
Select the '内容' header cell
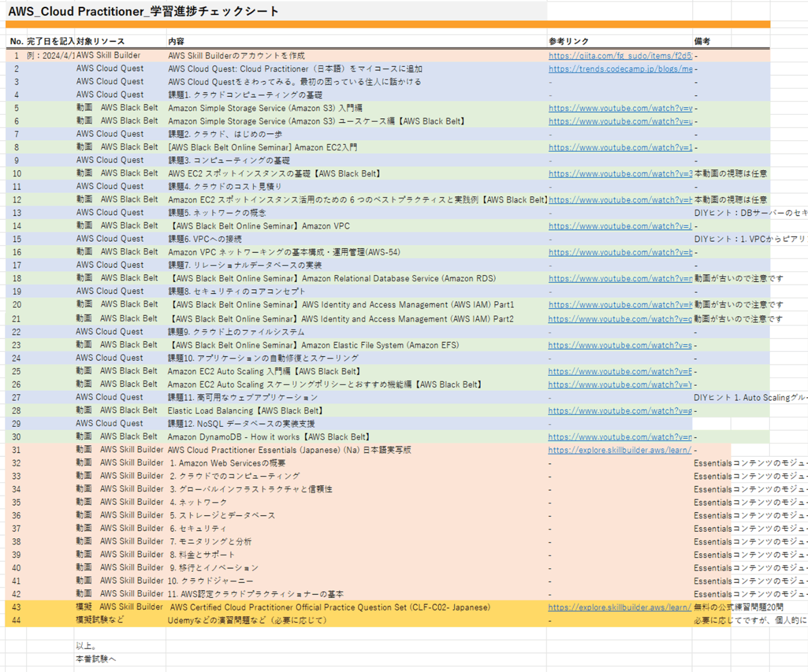[177, 42]
